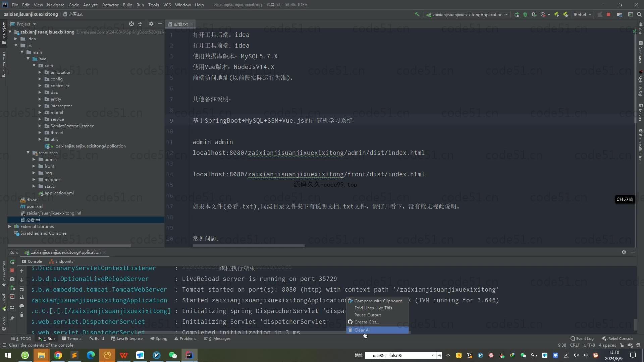Viewport: 644px width, 362px height.
Task: Click Collapse All icon in Project panel
Action: point(140,24)
